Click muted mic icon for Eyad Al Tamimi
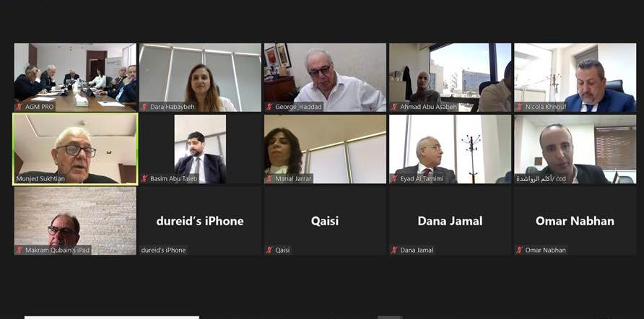The image size is (644, 319). coord(394,178)
